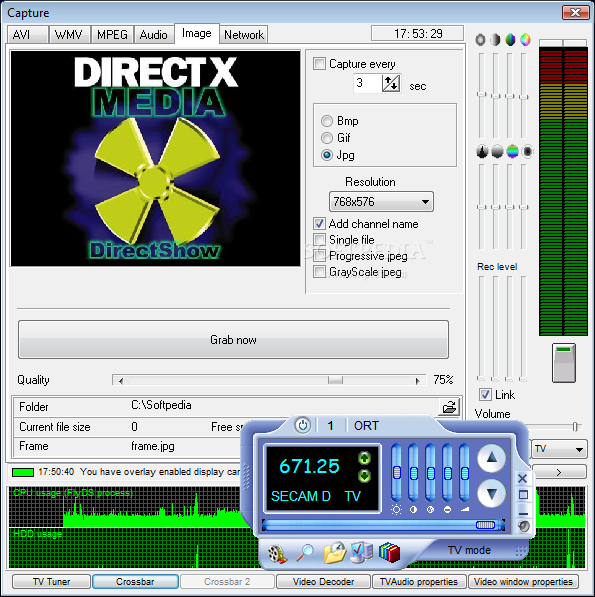Switch to the MPEG tab
The width and height of the screenshot is (595, 597).
coord(112,35)
